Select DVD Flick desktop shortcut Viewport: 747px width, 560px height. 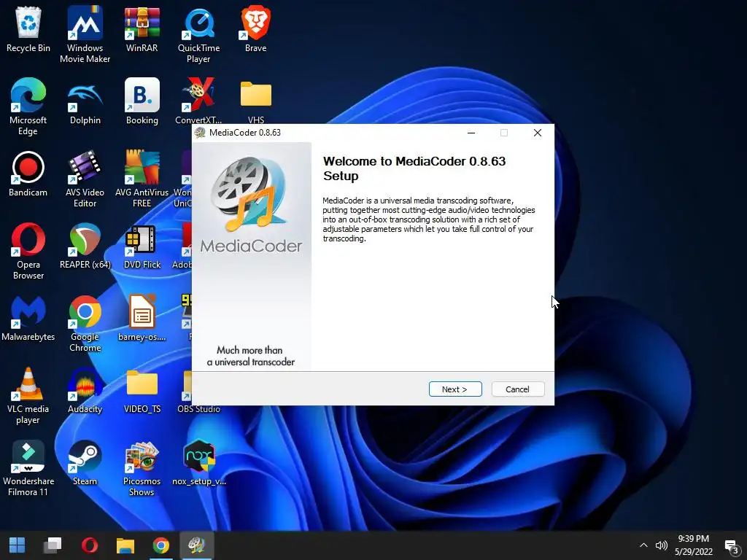click(x=142, y=246)
